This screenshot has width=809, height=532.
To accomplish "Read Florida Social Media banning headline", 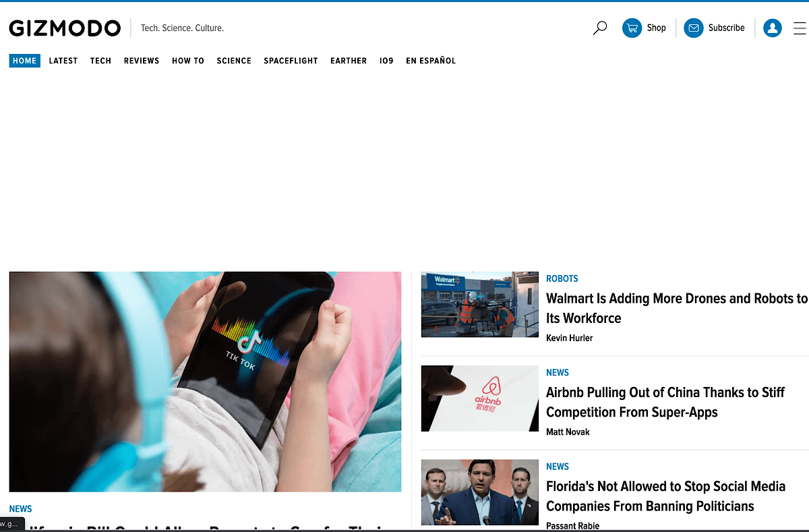I will [x=666, y=496].
